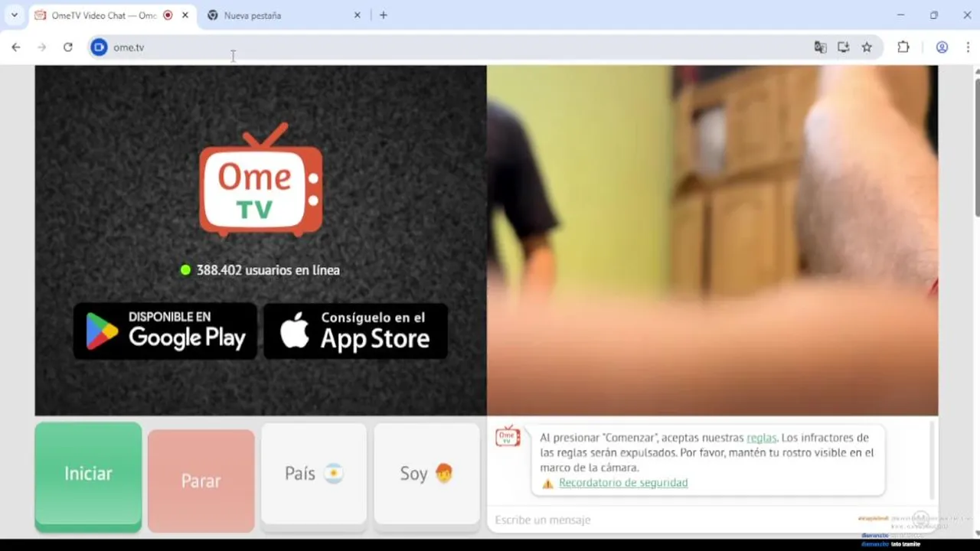Image resolution: width=980 pixels, height=551 pixels.
Task: Click the green online status dot
Action: (x=185, y=270)
